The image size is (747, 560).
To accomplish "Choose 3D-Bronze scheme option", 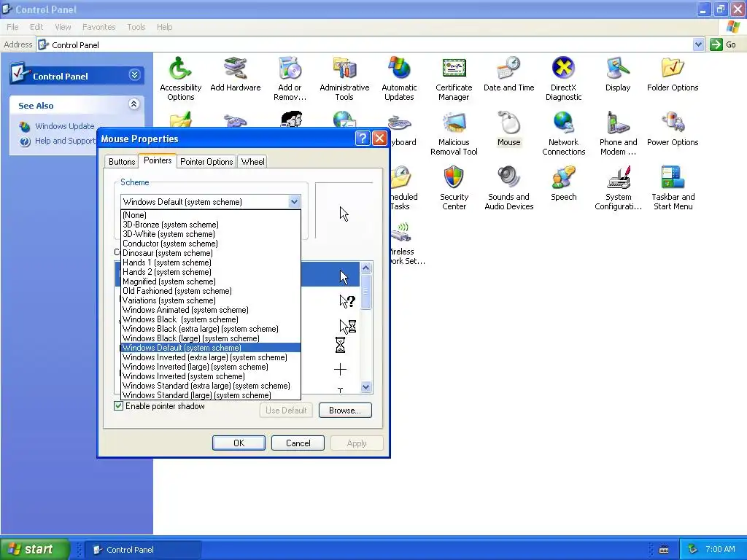I will coord(211,225).
